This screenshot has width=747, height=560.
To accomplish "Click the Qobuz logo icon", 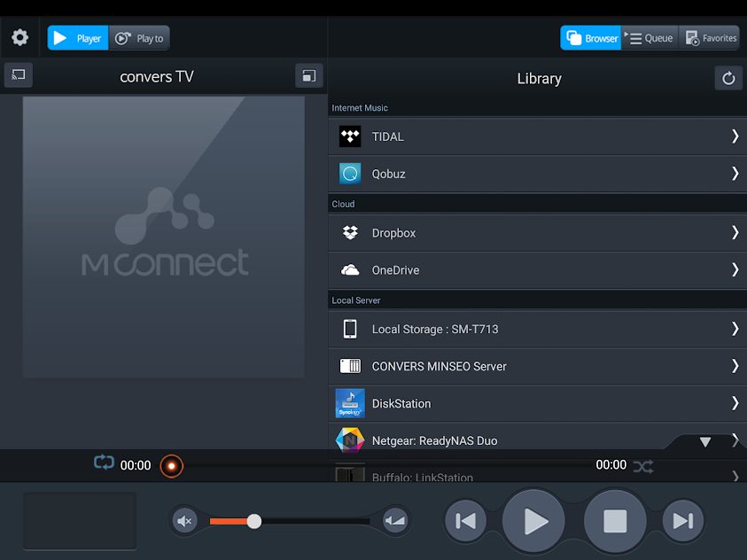I will tap(350, 174).
